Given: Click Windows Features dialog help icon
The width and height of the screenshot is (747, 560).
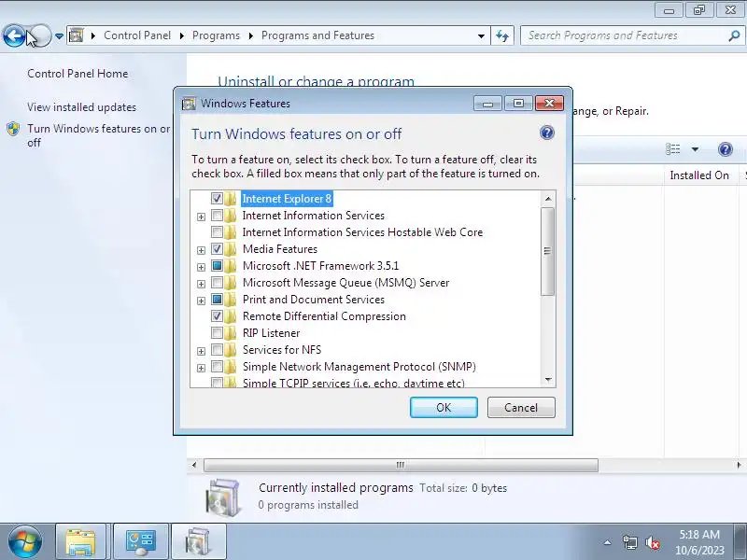Looking at the screenshot, I should tap(547, 133).
